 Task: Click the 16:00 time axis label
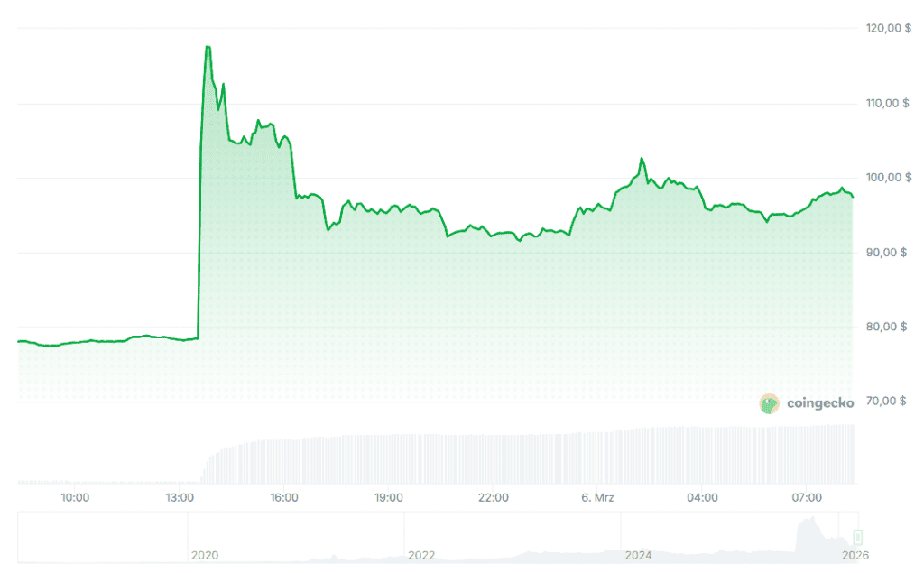[284, 497]
